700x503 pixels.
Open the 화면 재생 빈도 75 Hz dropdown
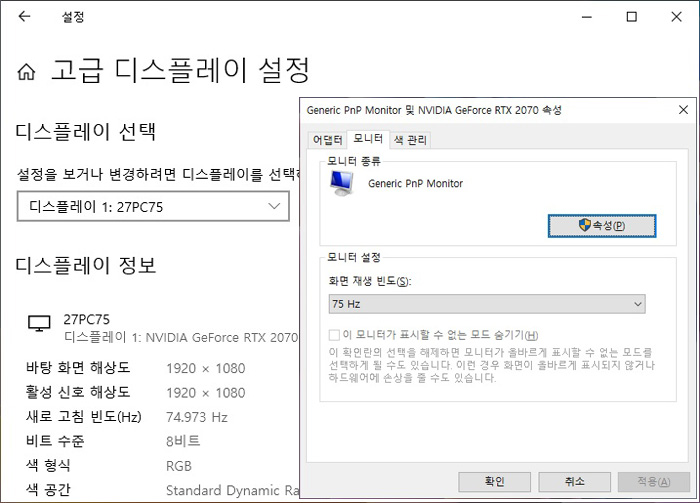pos(487,304)
